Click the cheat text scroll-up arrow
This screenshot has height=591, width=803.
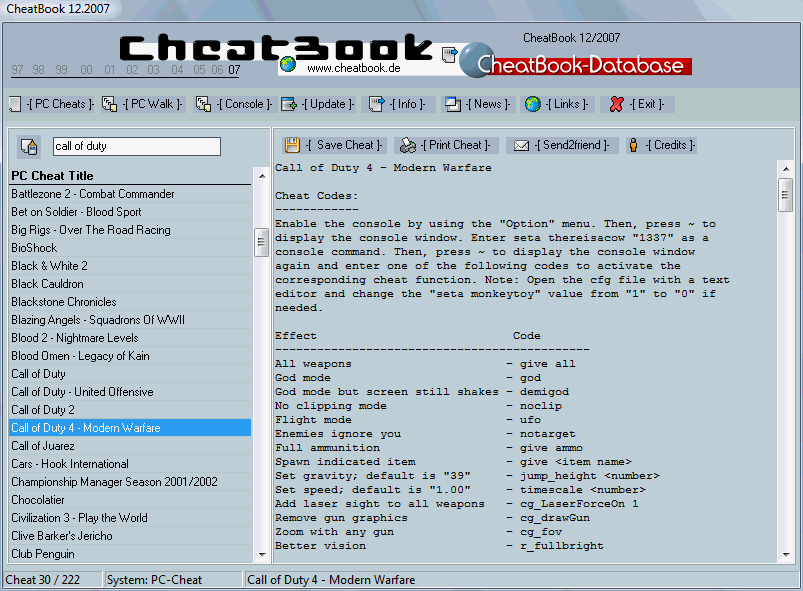tap(786, 169)
